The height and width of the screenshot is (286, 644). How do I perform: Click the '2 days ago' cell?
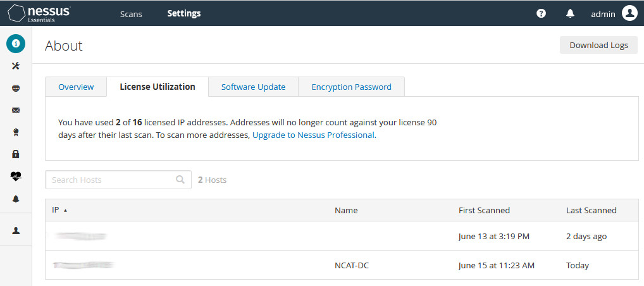[x=586, y=236]
